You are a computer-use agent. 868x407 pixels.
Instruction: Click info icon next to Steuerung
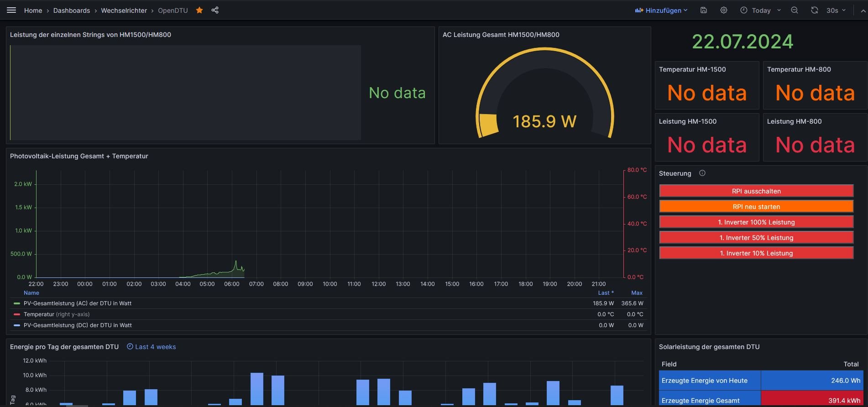click(702, 173)
